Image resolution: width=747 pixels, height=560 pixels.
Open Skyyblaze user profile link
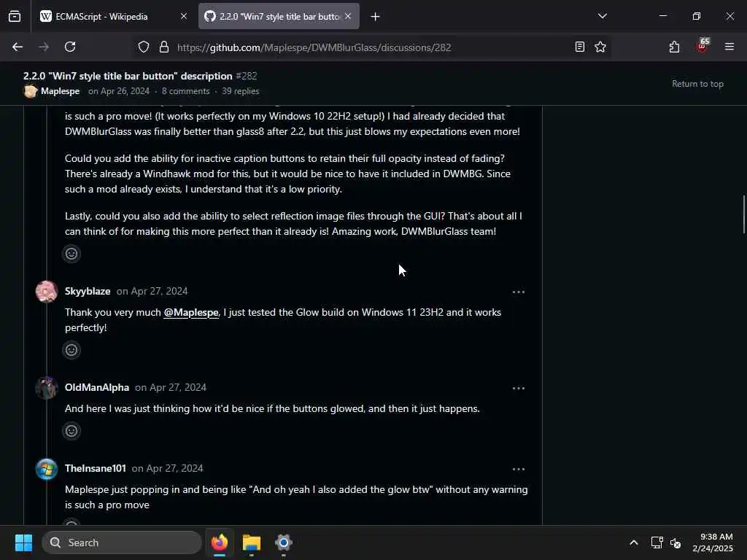tap(88, 291)
